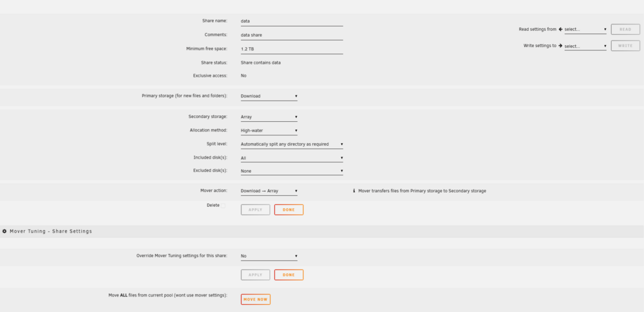Click APPLY in Mover Tuning share settings
This screenshot has width=644, height=312.
coord(256,275)
